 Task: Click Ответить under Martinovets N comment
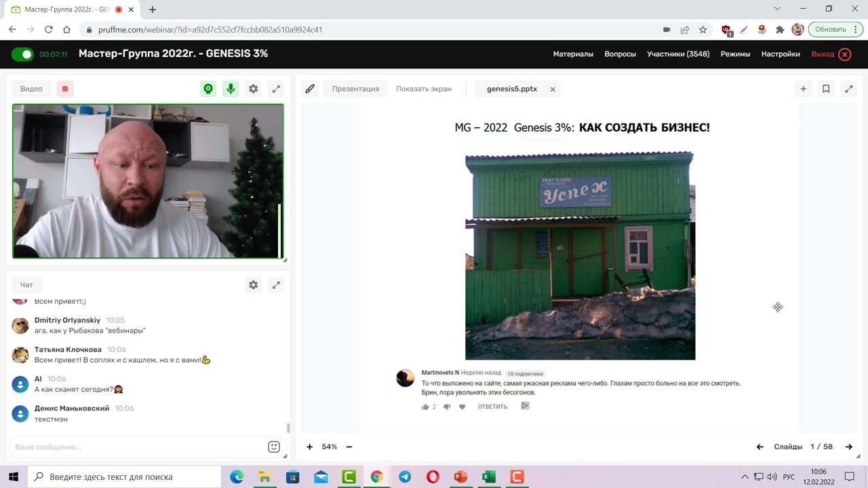(x=492, y=406)
